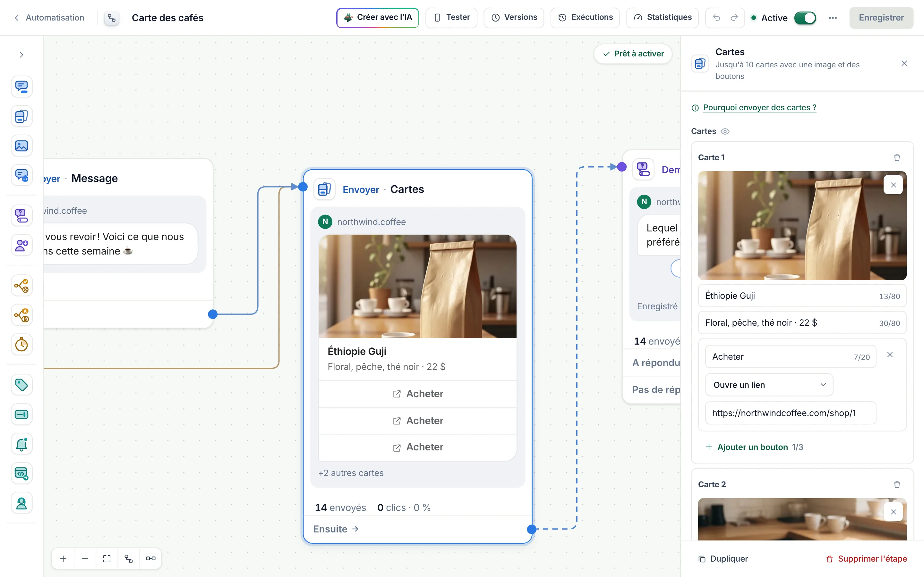Expand the left sidebar with chevron
The height and width of the screenshot is (577, 924).
coord(21,55)
